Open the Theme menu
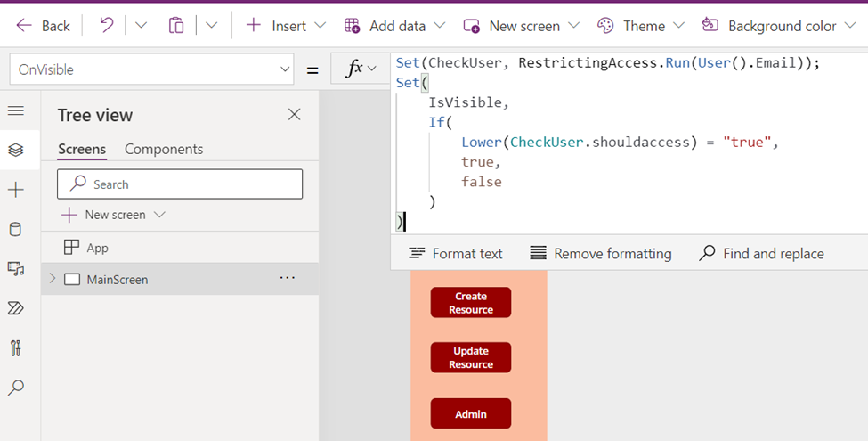Screen dimensions: 868x441 [x=641, y=26]
